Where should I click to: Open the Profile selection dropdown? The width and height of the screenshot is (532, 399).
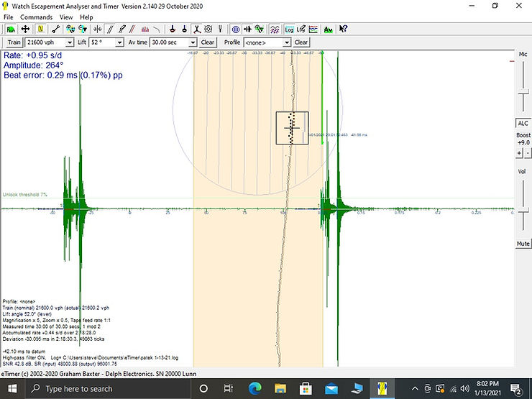288,42
